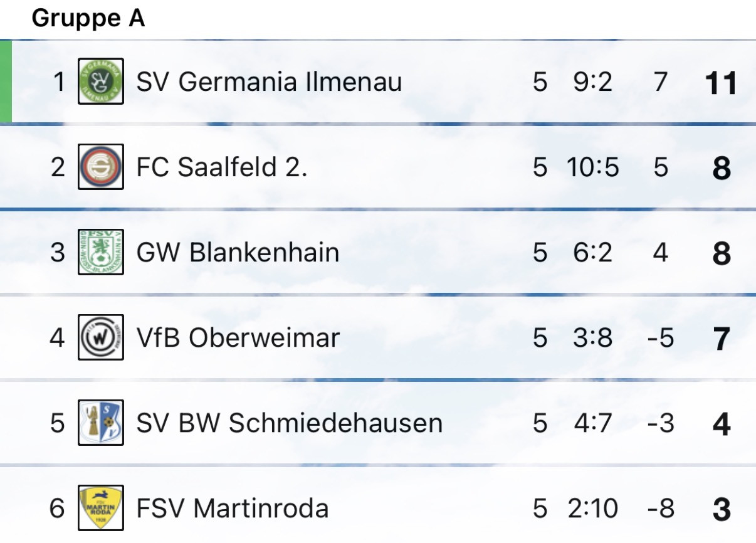
Task: Select the Gruppe A table header
Action: (x=90, y=18)
